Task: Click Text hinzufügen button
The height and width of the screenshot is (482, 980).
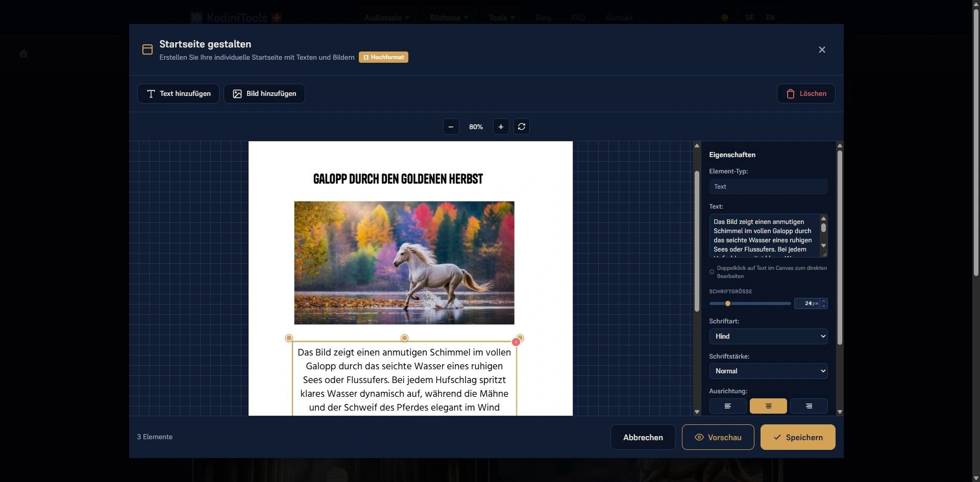Action: 178,93
